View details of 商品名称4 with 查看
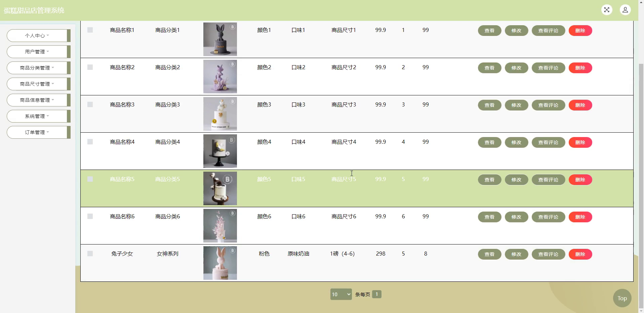 [x=490, y=142]
